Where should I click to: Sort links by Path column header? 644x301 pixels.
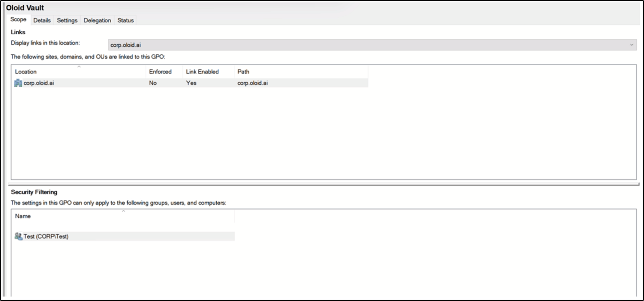(x=301, y=71)
